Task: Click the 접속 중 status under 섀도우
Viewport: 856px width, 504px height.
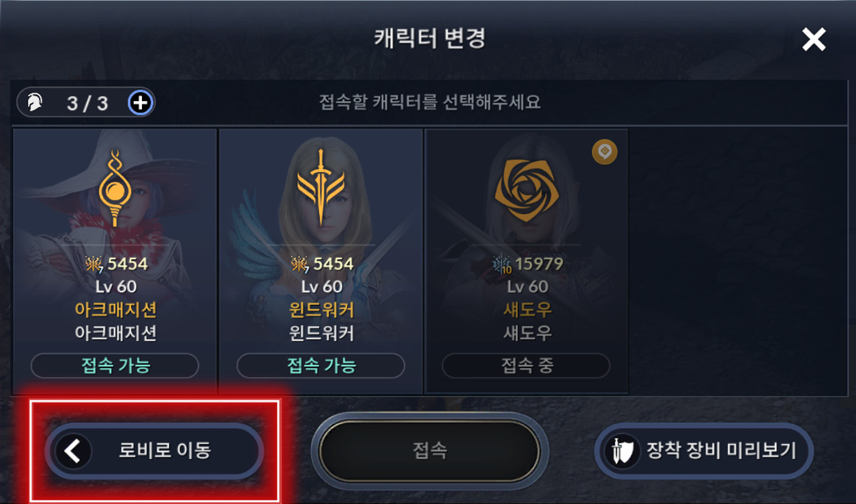Action: pyautogui.click(x=526, y=366)
